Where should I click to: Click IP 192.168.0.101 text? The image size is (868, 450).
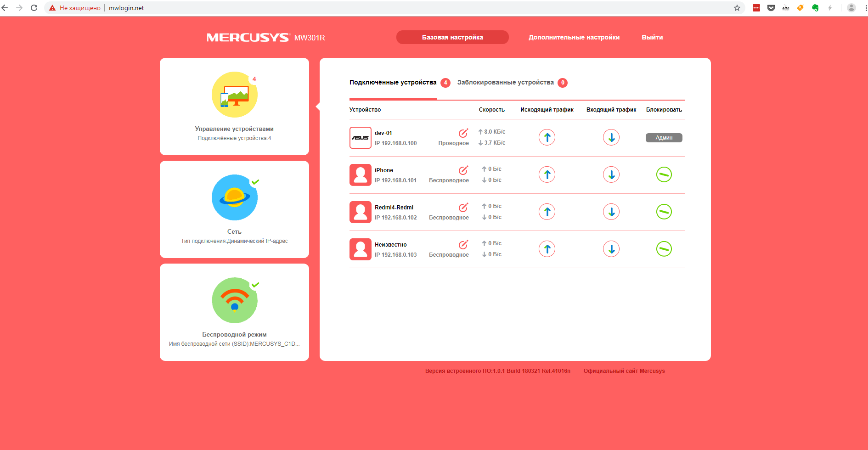coord(396,180)
